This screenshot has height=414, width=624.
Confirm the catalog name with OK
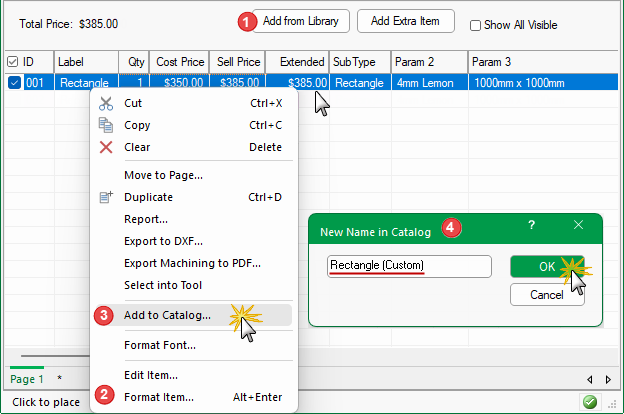(x=547, y=266)
